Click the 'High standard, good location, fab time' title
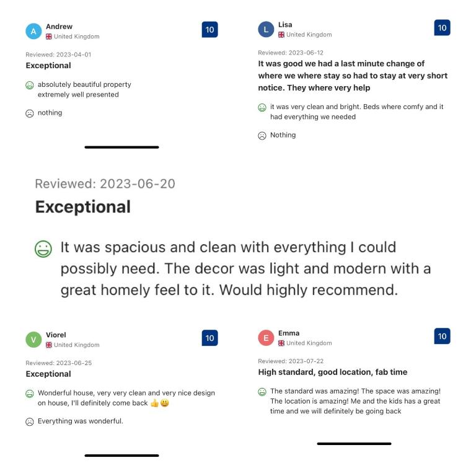The width and height of the screenshot is (476, 476). point(332,372)
